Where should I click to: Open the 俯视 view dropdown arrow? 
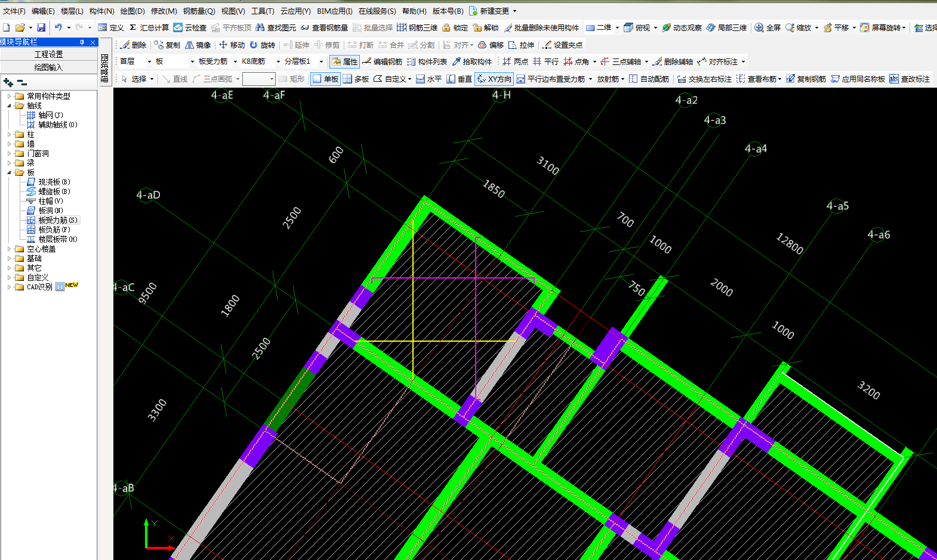coord(655,27)
